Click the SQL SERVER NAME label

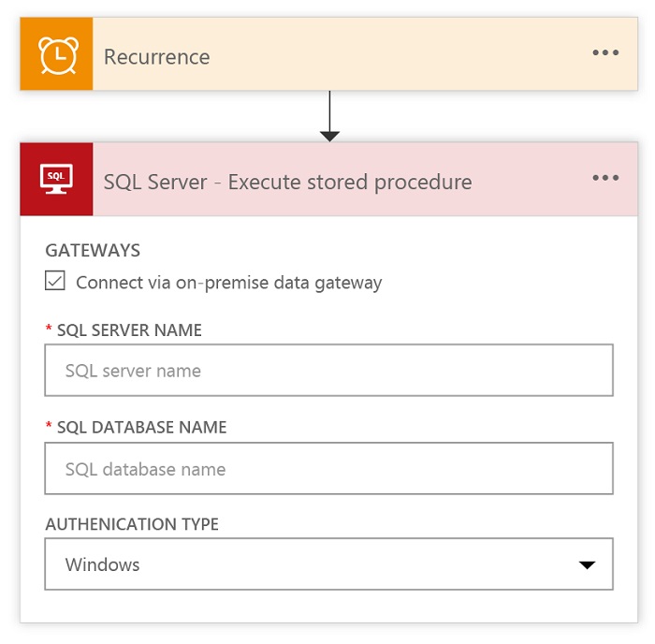[129, 330]
